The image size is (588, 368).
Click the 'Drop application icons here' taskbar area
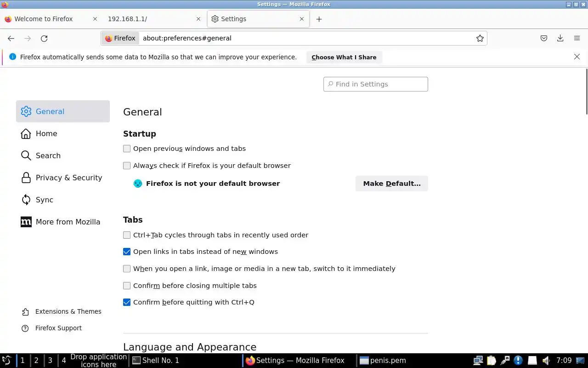[x=98, y=361]
